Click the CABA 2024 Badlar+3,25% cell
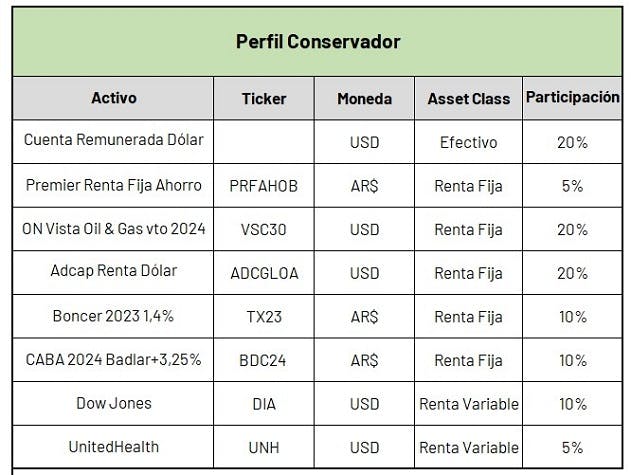The width and height of the screenshot is (631, 475). click(x=113, y=360)
